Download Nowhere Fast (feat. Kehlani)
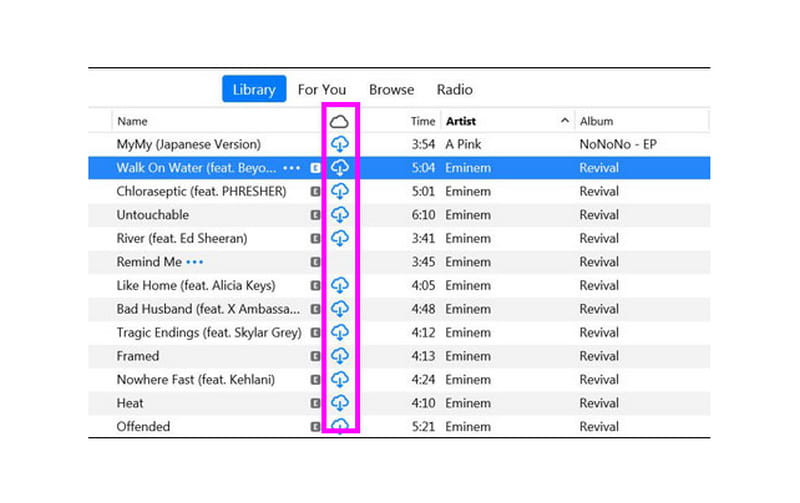 (339, 379)
